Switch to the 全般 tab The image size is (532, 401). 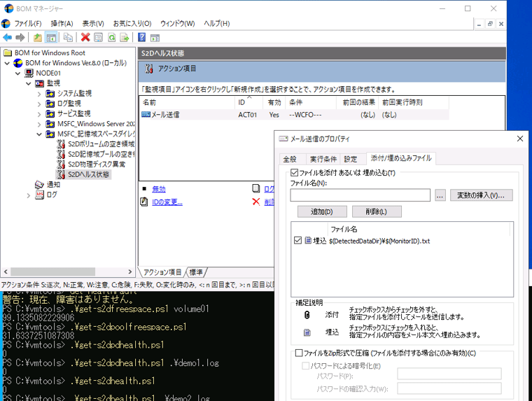pyautogui.click(x=290, y=159)
